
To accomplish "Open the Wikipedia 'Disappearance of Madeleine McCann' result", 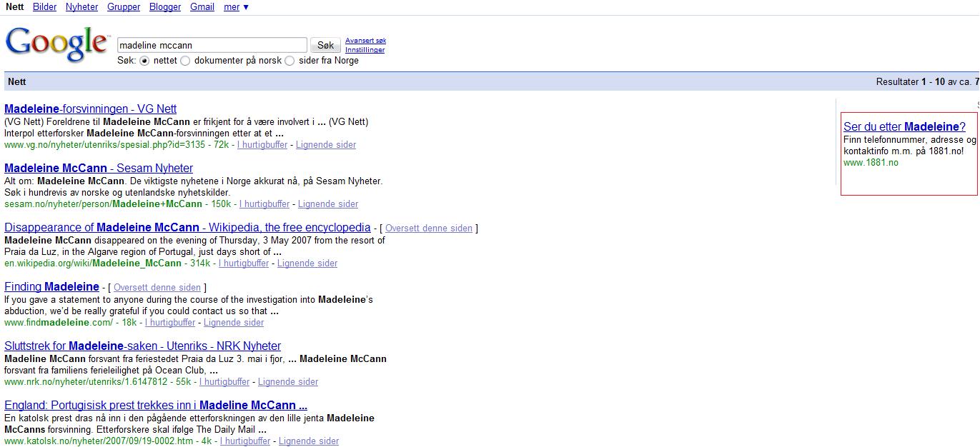I will pyautogui.click(x=187, y=228).
